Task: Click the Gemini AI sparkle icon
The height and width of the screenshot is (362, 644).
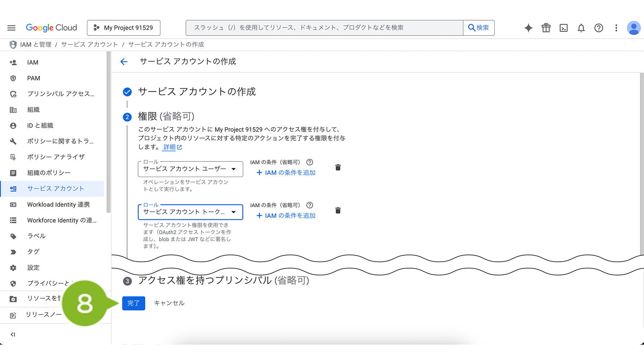Action: [528, 28]
